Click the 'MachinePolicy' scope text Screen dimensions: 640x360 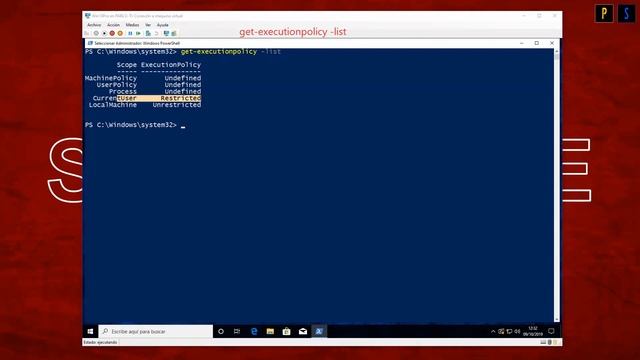pyautogui.click(x=111, y=78)
